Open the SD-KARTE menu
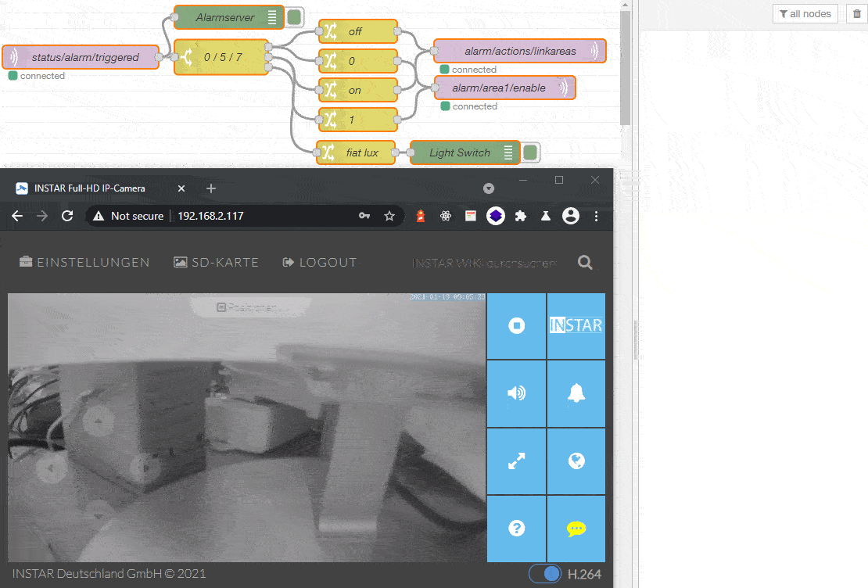The height and width of the screenshot is (588, 868). [216, 263]
